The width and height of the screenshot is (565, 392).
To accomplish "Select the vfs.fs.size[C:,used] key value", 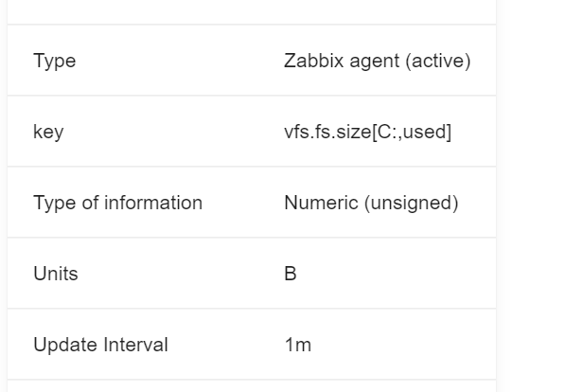I will click(x=367, y=132).
